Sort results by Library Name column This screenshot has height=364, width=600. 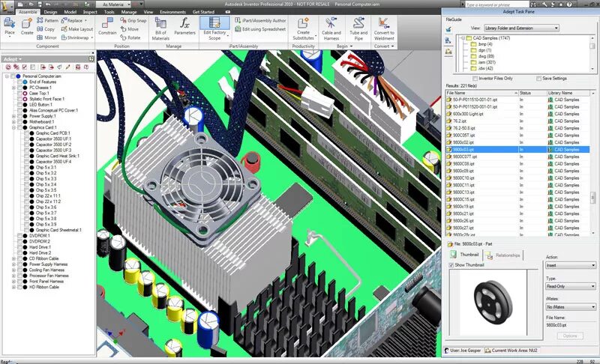pos(568,93)
